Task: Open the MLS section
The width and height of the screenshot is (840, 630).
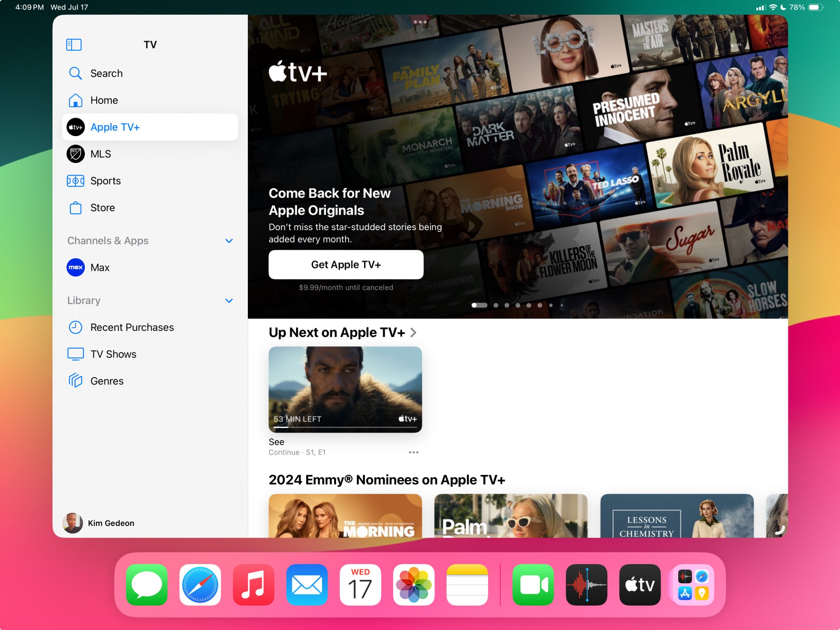Action: point(100,154)
